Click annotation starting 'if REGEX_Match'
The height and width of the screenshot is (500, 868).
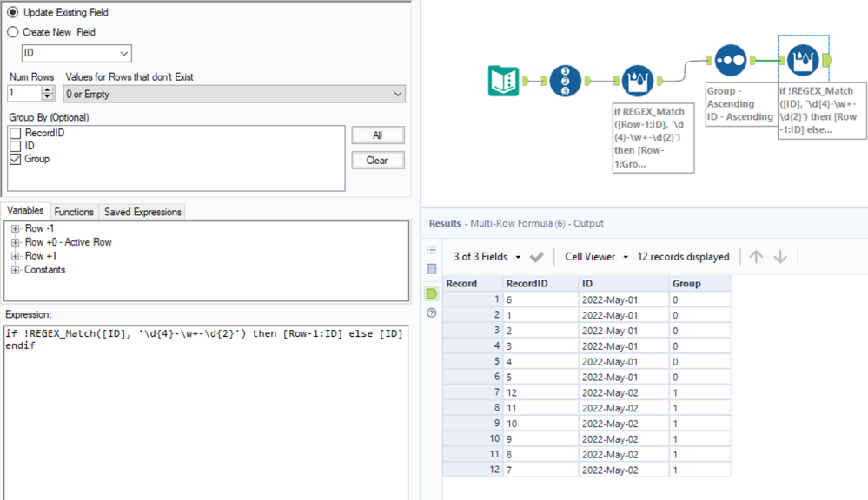tap(653, 138)
